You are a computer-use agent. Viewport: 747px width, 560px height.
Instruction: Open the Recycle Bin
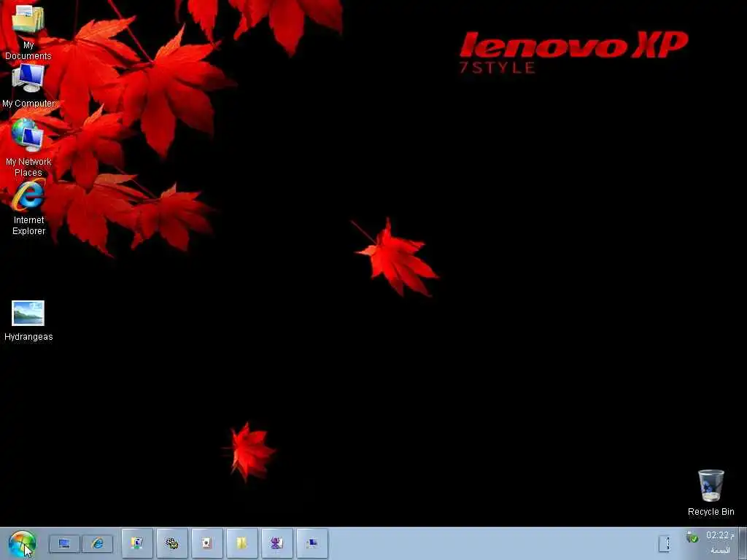tap(711, 493)
